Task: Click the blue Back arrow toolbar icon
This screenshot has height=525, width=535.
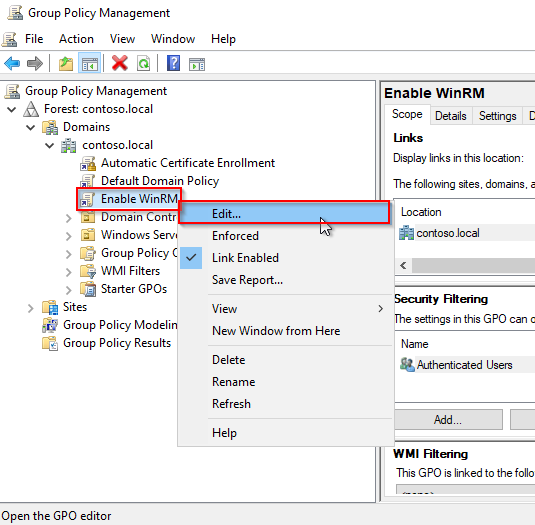Action: pos(12,63)
